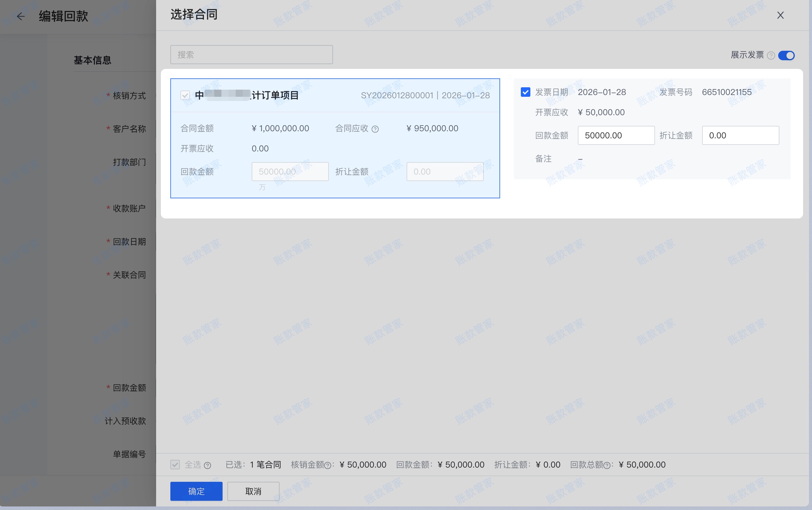
Task: Click the contract 回款金额 disabled field
Action: tap(290, 171)
